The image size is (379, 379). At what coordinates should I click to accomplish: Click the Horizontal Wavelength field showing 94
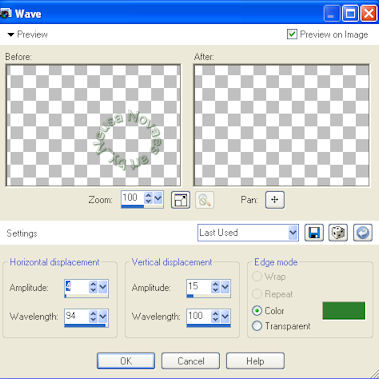pyautogui.click(x=77, y=316)
